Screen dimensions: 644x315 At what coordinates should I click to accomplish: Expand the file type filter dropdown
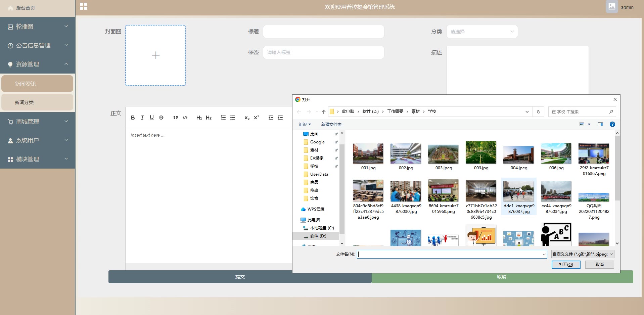tap(583, 254)
